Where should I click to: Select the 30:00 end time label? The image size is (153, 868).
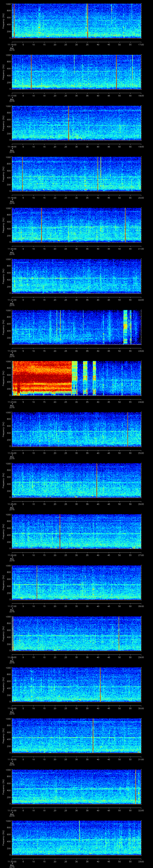141,708
